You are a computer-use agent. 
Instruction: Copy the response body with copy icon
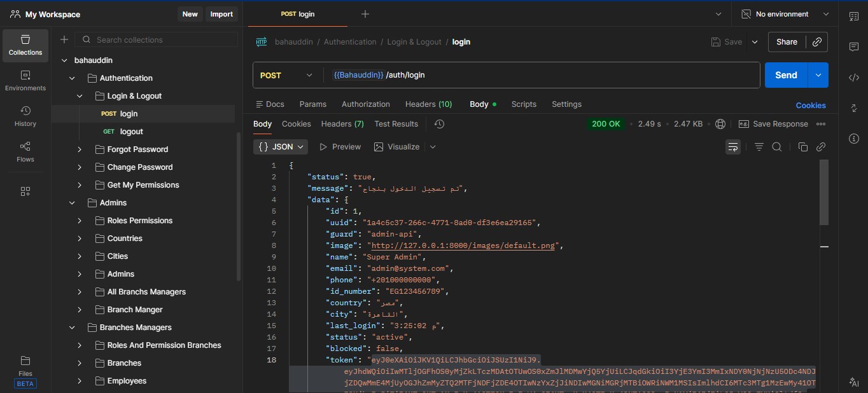(802, 147)
